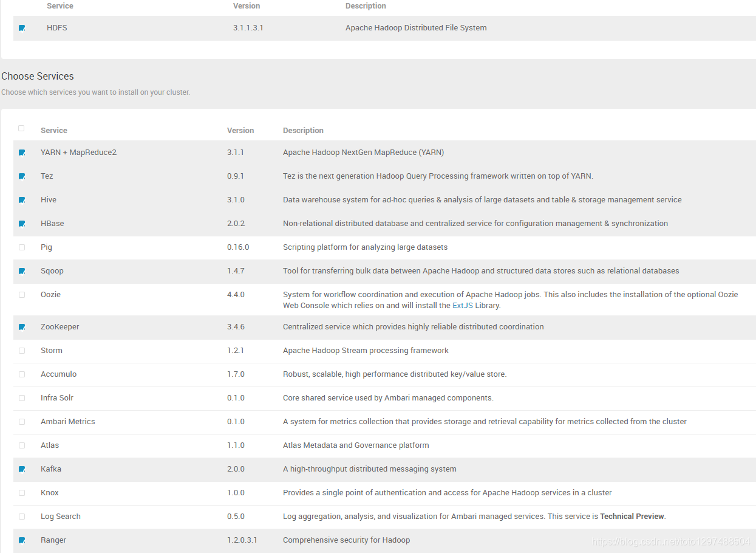Click the Hive service name
The height and width of the screenshot is (553, 756).
tap(49, 200)
